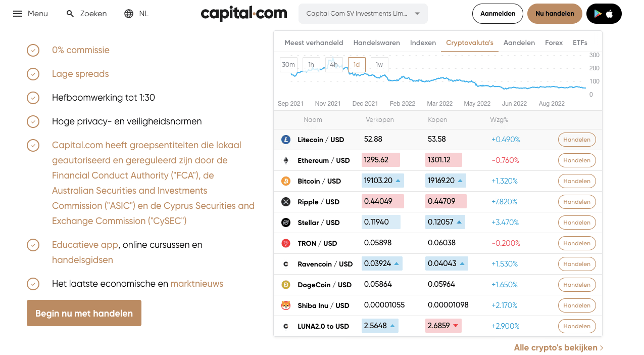Viewport: 644px width, 355px height.
Task: Click the Shiba Inu logo icon
Action: tap(286, 305)
